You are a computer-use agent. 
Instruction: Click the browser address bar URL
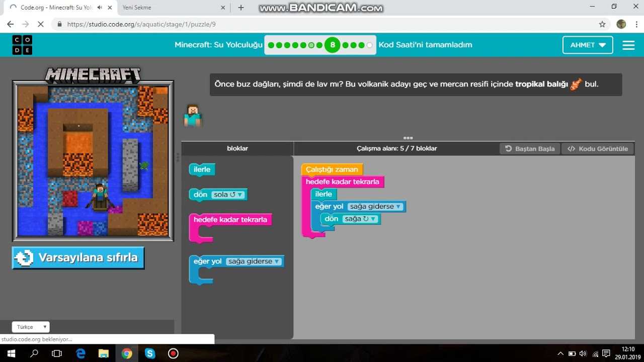pos(141,24)
